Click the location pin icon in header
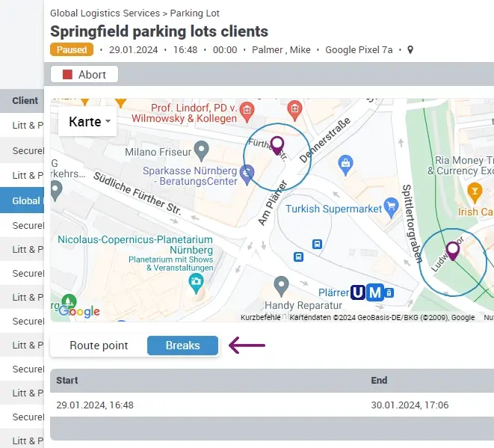This screenshot has height=448, width=494. tap(410, 50)
